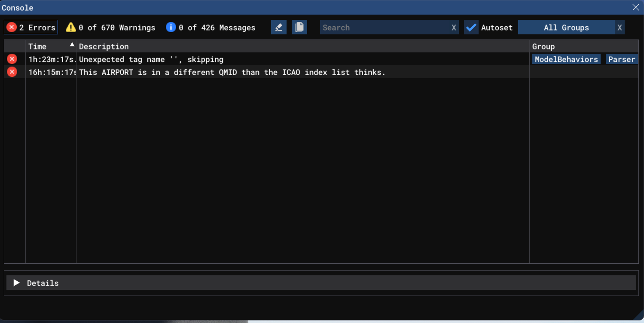644x323 pixels.
Task: Click the red error icon on the first row
Action: (x=12, y=59)
